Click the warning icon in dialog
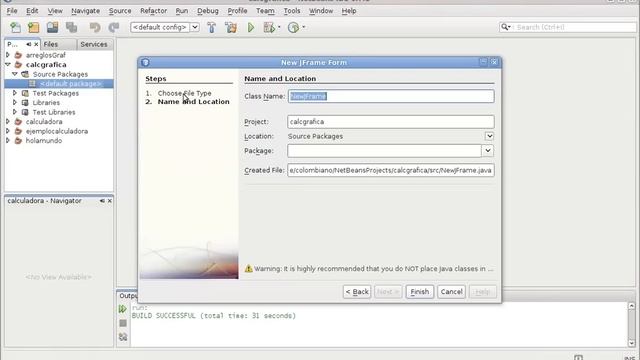This screenshot has width=640, height=360. pos(249,269)
